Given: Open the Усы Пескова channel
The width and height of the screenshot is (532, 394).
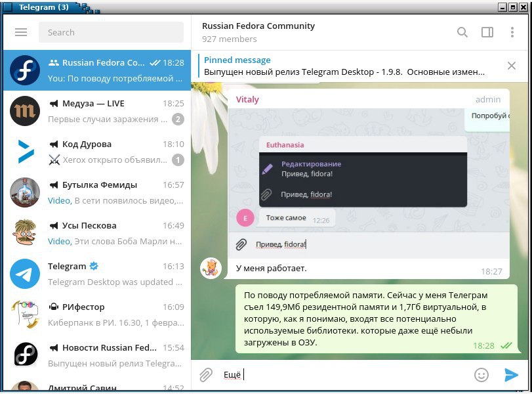Looking at the screenshot, I should [x=97, y=233].
